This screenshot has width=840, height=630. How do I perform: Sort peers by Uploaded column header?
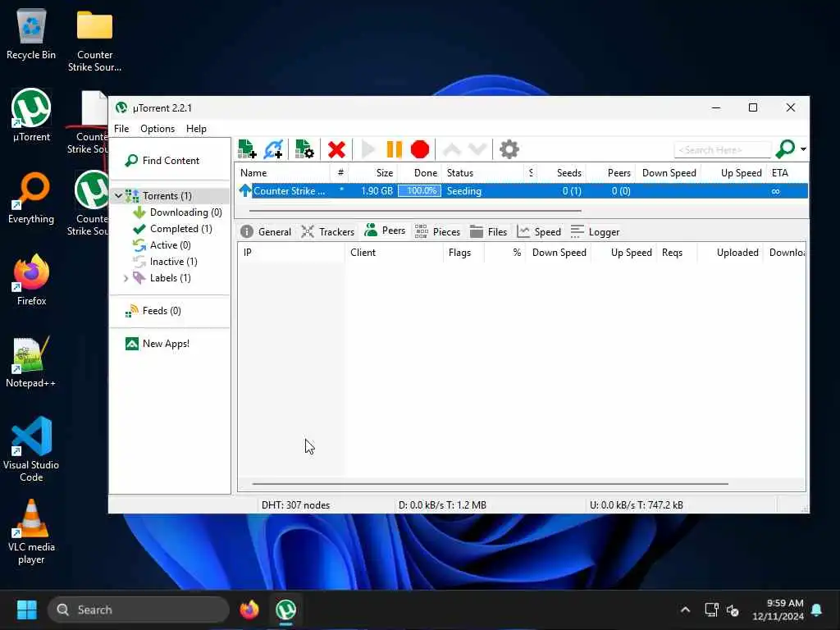point(737,253)
